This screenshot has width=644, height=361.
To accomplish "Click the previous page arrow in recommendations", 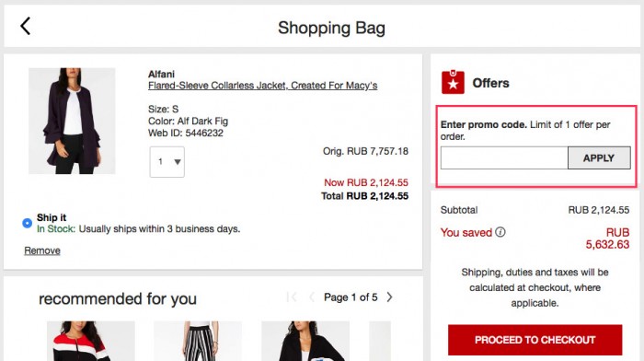I will tap(312, 297).
